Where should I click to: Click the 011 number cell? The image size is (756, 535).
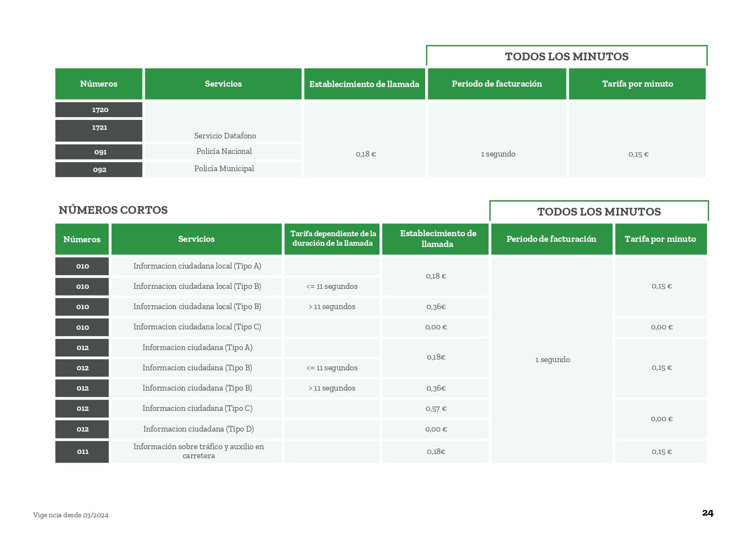pyautogui.click(x=82, y=452)
